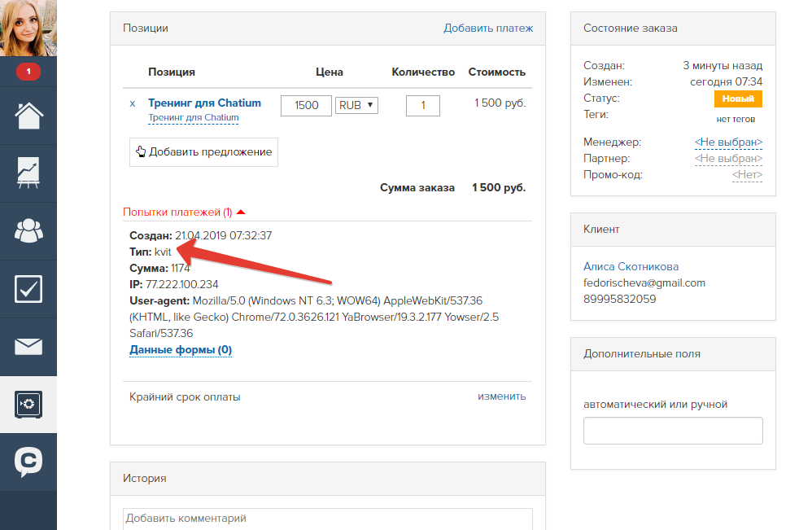
Task: Open the users group icon
Action: click(x=28, y=230)
